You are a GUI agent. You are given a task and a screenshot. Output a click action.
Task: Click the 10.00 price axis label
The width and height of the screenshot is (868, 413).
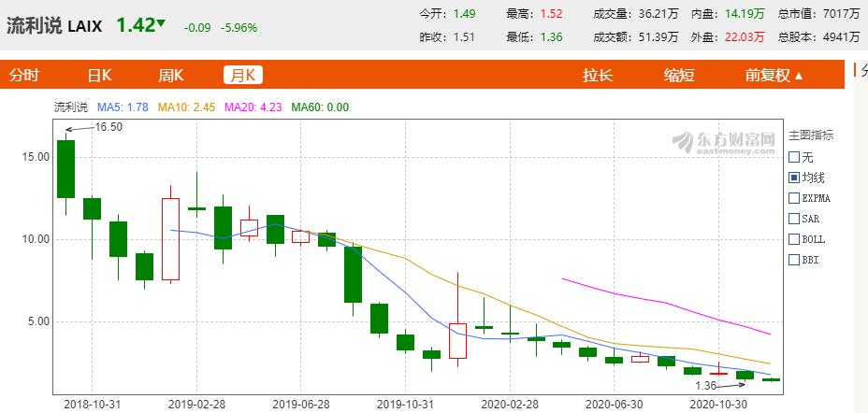pos(37,239)
